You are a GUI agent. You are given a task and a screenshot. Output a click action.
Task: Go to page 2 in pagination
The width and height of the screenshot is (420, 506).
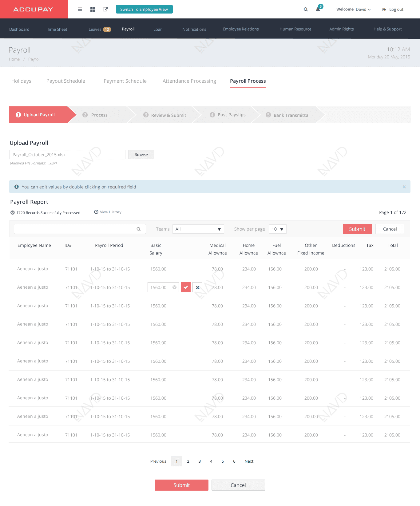pos(188,461)
